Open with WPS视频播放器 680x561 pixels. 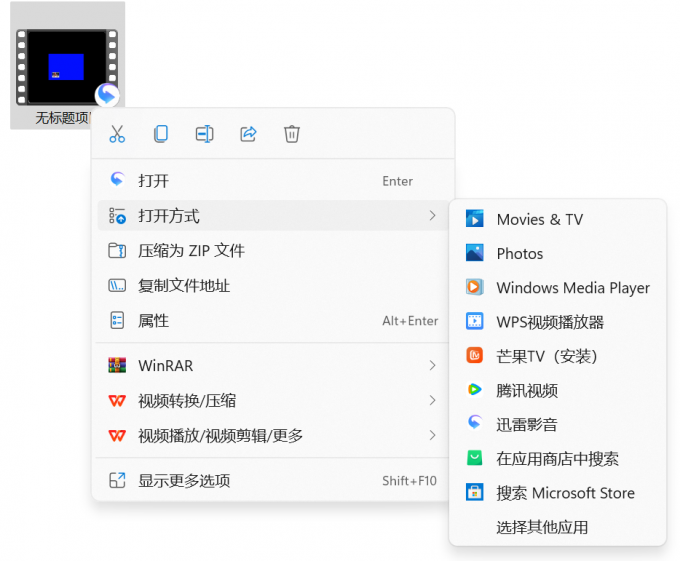549,322
